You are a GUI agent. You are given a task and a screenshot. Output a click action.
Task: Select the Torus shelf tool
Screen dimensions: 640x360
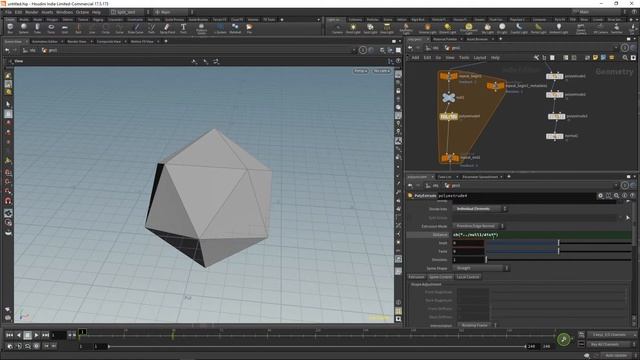click(x=51, y=28)
